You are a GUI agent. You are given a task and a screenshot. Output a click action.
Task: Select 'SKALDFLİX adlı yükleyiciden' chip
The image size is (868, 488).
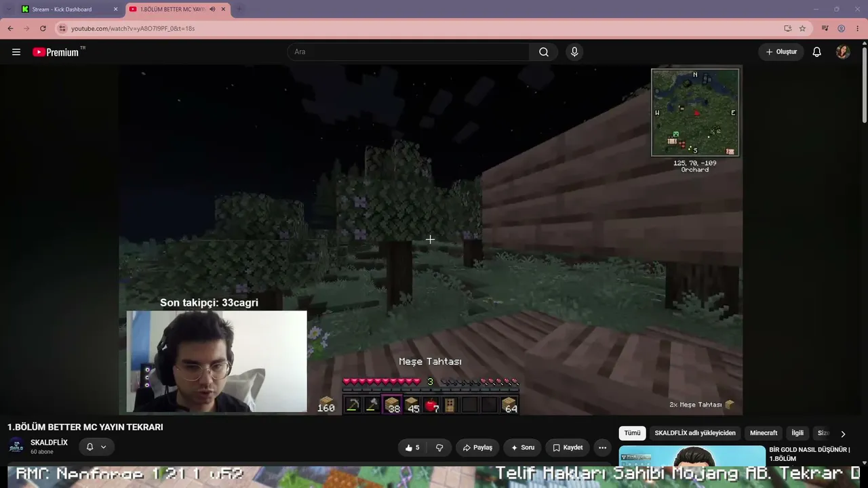tap(695, 433)
